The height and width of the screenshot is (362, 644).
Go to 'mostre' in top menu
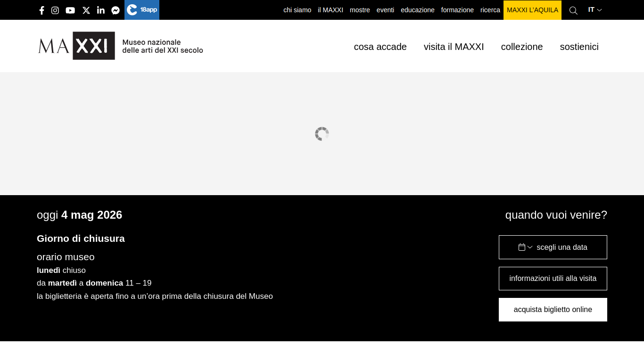pyautogui.click(x=360, y=10)
